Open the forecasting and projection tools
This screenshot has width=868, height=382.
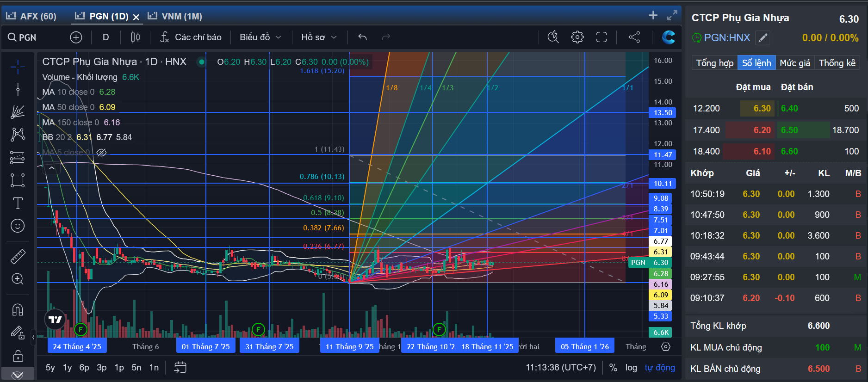(18, 157)
